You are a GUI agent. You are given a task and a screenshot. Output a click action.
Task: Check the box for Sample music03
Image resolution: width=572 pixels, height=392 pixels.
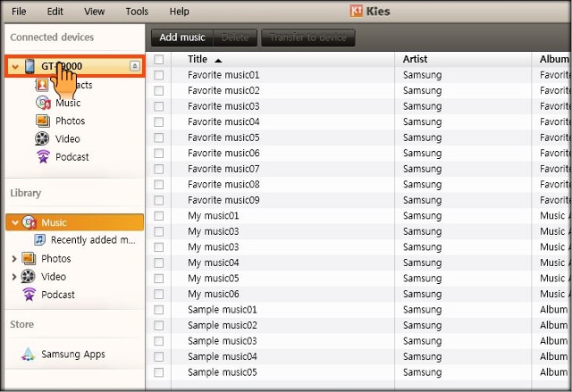click(159, 341)
